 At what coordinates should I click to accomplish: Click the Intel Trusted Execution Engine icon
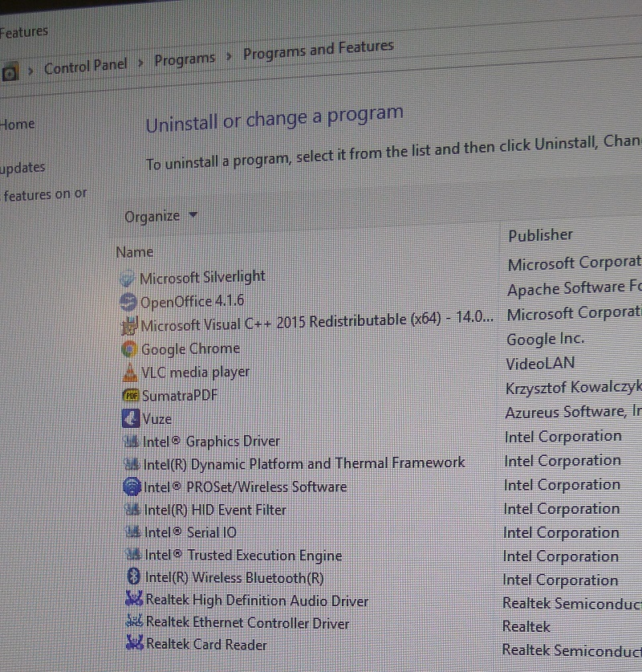(134, 555)
